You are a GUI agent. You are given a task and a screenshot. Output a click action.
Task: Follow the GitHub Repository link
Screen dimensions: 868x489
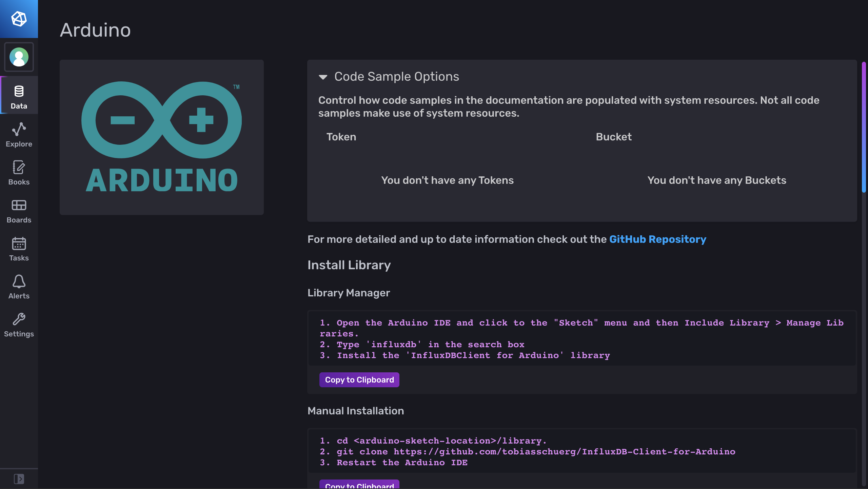pyautogui.click(x=657, y=239)
